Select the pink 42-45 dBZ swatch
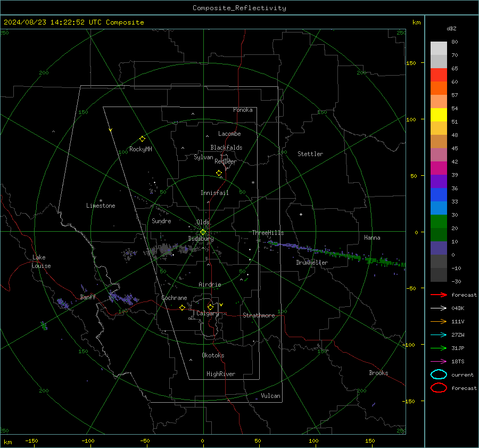The image size is (479, 448). tap(439, 155)
